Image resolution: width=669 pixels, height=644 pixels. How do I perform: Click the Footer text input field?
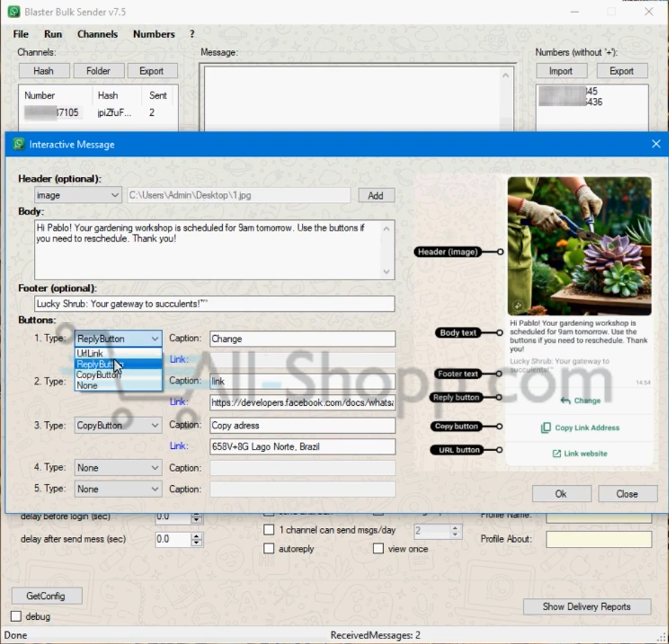tap(214, 303)
